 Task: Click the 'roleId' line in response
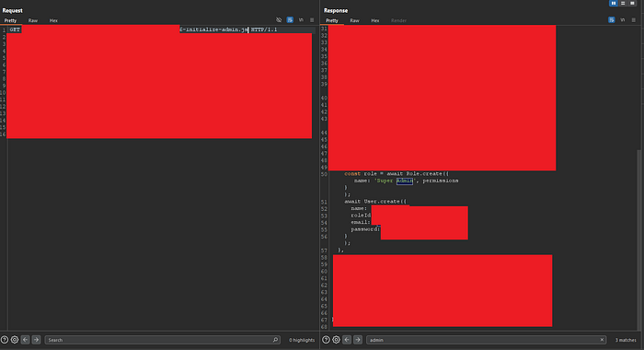pyautogui.click(x=361, y=216)
